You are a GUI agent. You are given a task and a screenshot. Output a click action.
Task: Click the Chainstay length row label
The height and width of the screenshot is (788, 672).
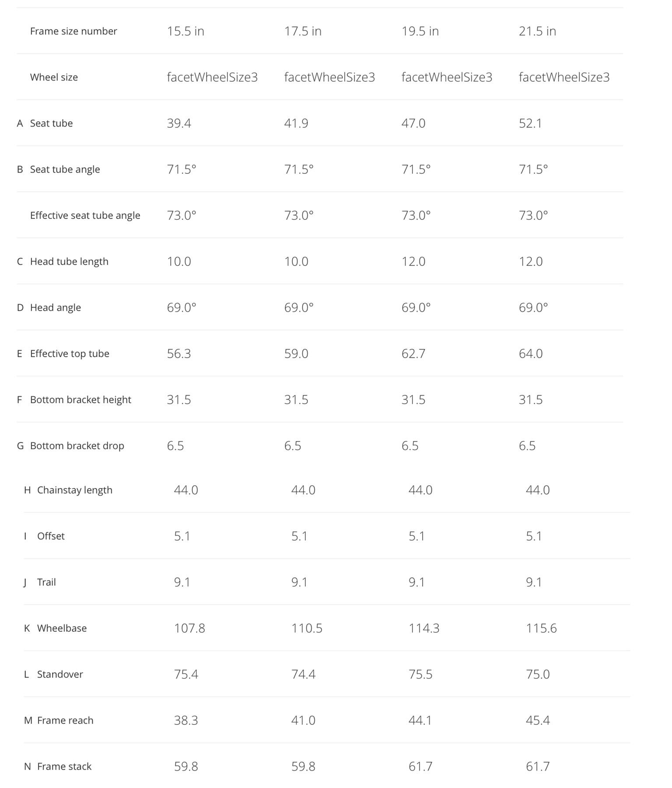(75, 490)
